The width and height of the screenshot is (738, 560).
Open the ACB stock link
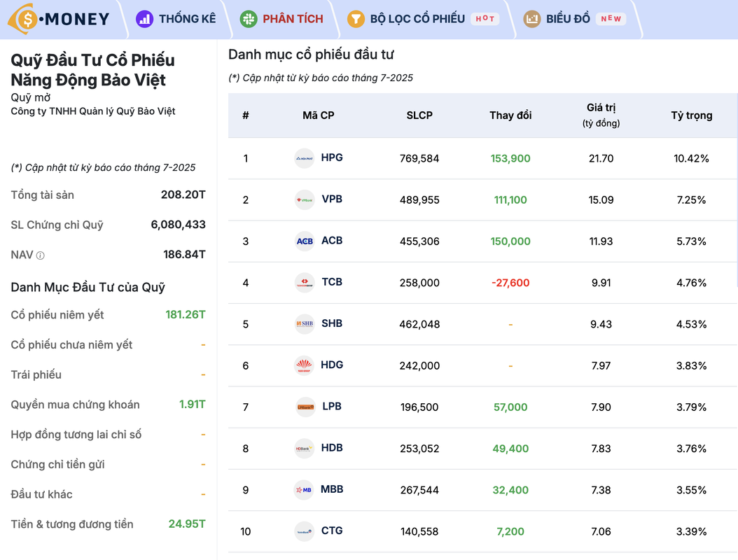pyautogui.click(x=332, y=241)
